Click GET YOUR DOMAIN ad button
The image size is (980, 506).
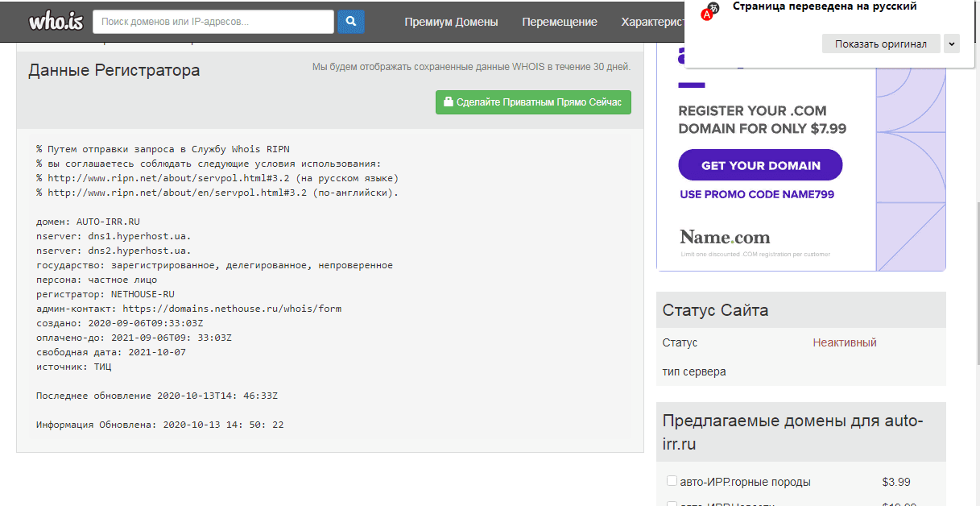pos(760,165)
